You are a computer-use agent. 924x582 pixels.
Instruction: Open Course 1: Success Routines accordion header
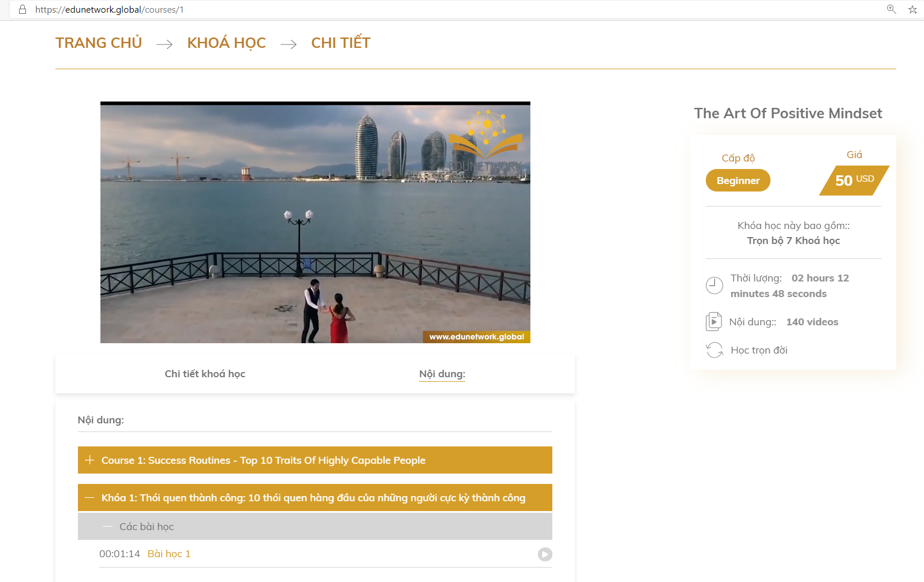pos(315,460)
